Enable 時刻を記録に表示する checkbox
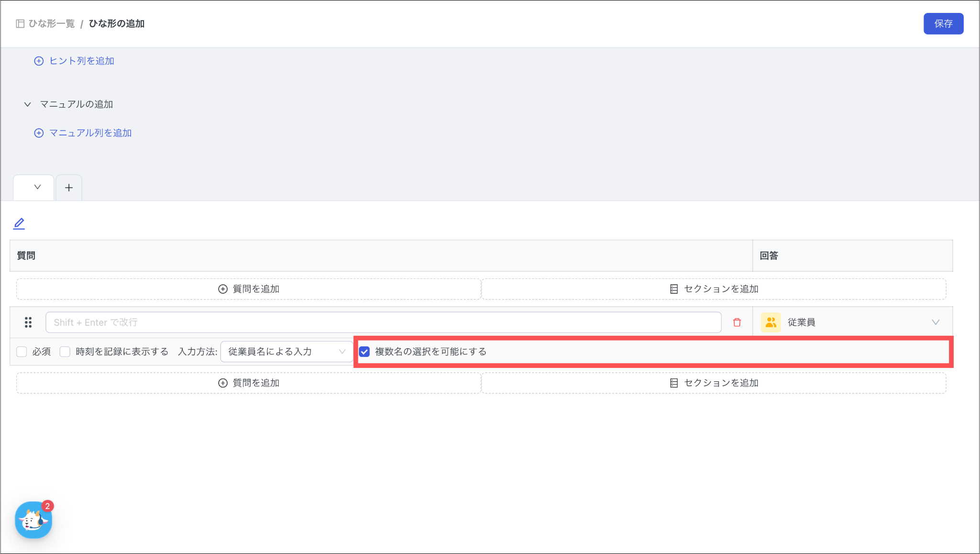This screenshot has height=554, width=980. pyautogui.click(x=65, y=352)
